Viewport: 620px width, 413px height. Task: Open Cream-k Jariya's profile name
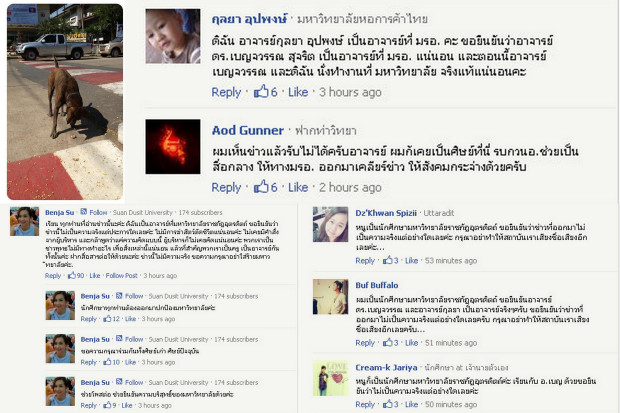click(386, 368)
